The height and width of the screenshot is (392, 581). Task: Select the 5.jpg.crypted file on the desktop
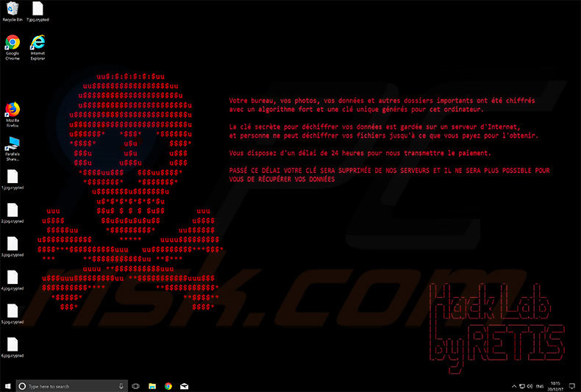click(13, 314)
